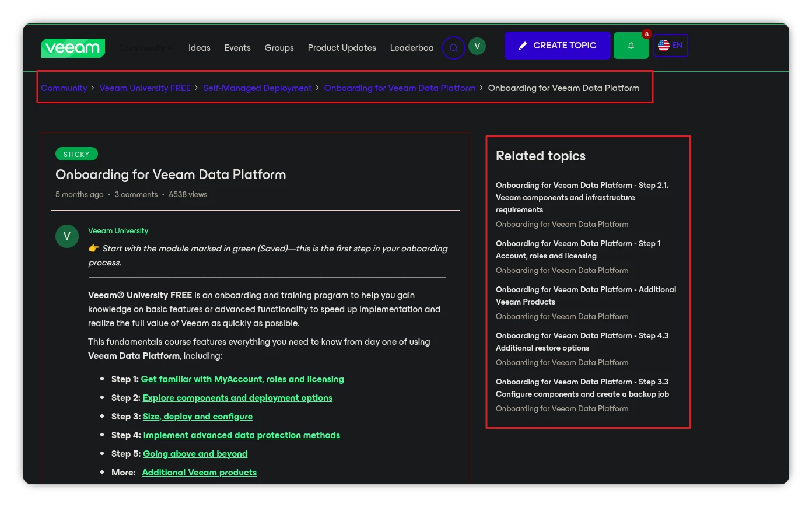Go to Community breadcrumb link
Image resolution: width=812 pixels, height=507 pixels.
[64, 88]
